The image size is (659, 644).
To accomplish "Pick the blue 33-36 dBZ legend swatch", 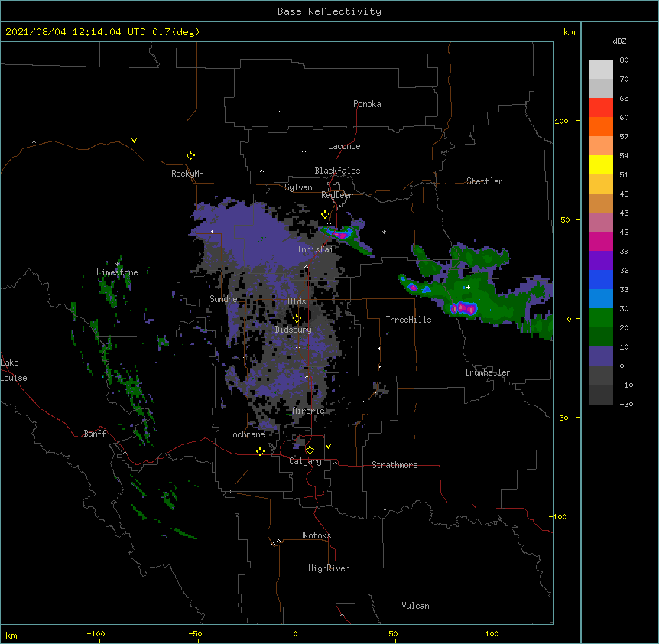I will (601, 279).
